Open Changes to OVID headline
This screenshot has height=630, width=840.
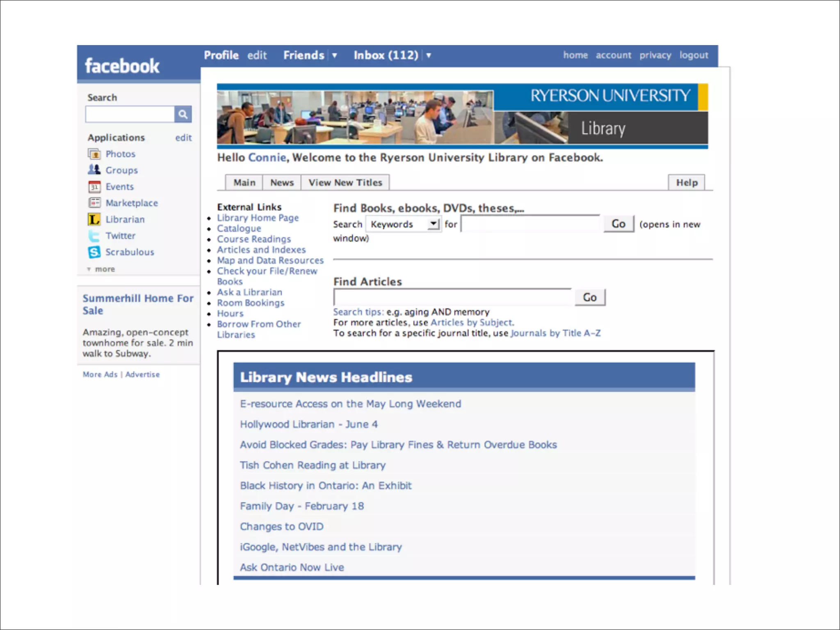click(x=282, y=527)
